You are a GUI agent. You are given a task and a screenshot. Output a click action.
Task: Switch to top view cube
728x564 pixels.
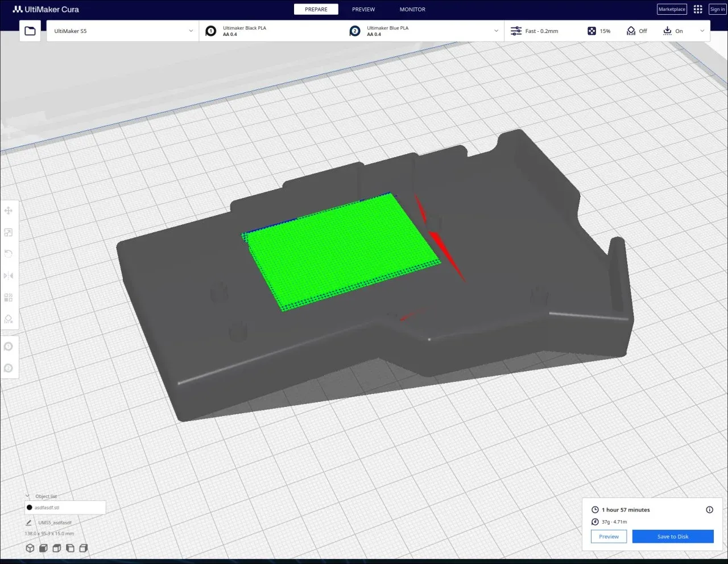point(57,548)
